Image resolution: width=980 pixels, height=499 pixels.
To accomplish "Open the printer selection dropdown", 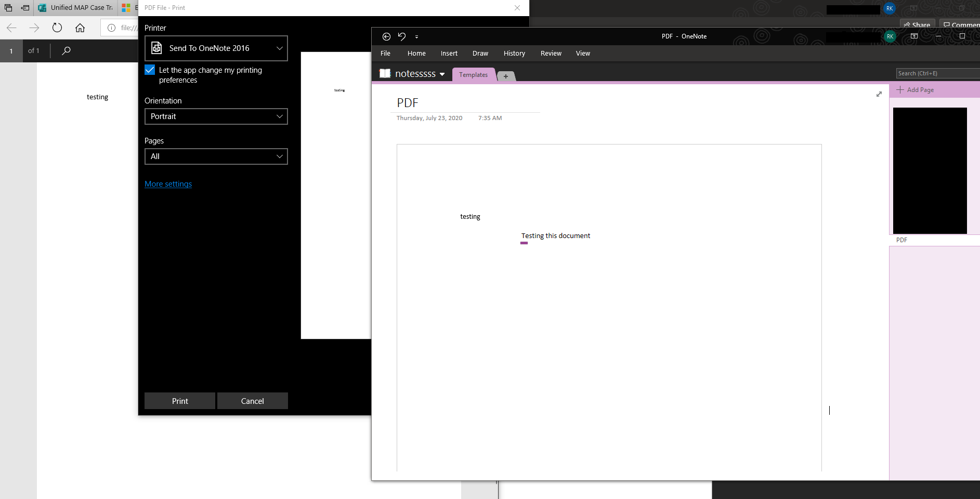I will tap(216, 48).
